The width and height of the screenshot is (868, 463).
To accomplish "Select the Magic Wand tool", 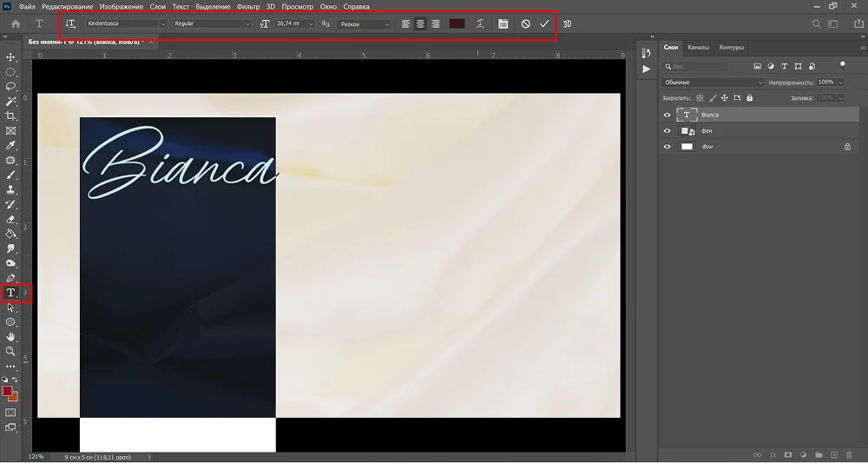I will 10,102.
